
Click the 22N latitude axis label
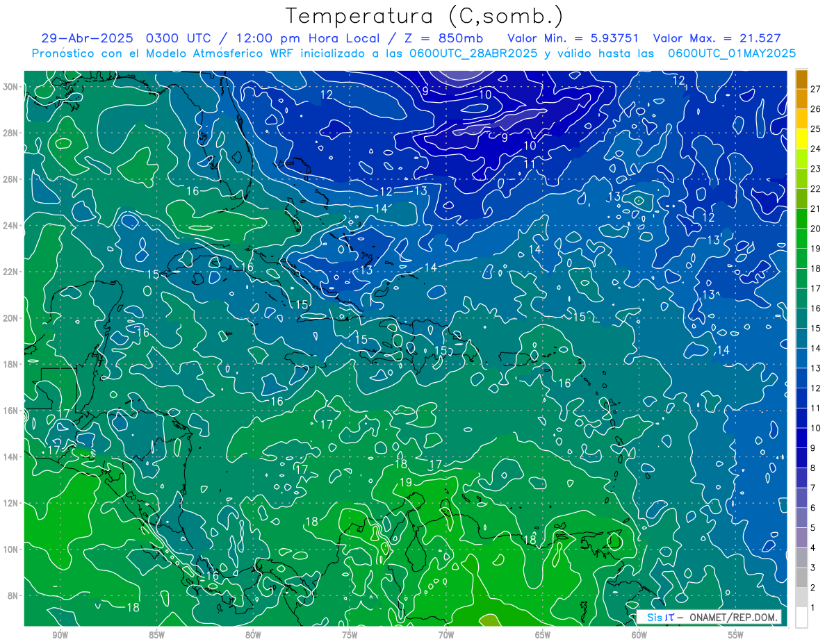(10, 272)
